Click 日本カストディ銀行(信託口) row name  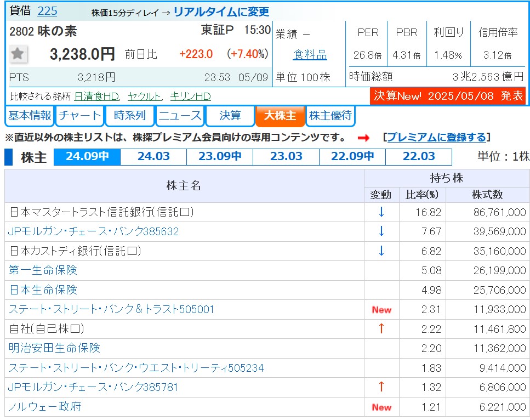tap(76, 251)
